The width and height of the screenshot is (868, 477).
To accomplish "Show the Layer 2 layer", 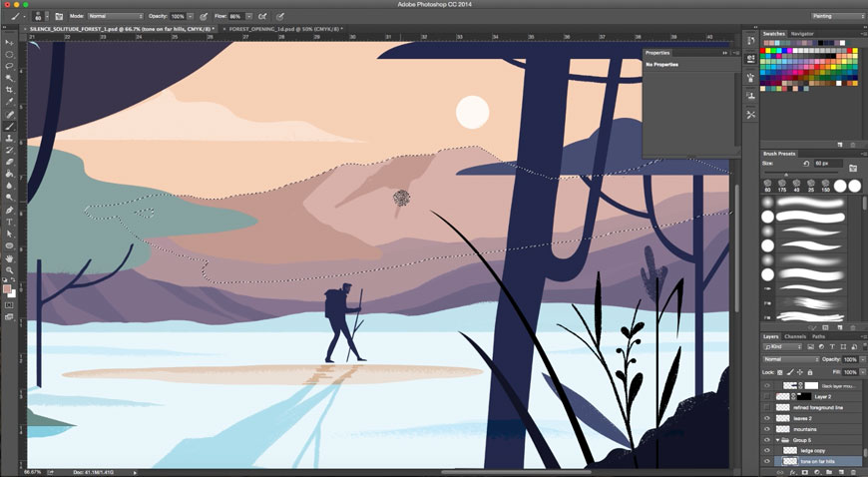I will pos(767,397).
